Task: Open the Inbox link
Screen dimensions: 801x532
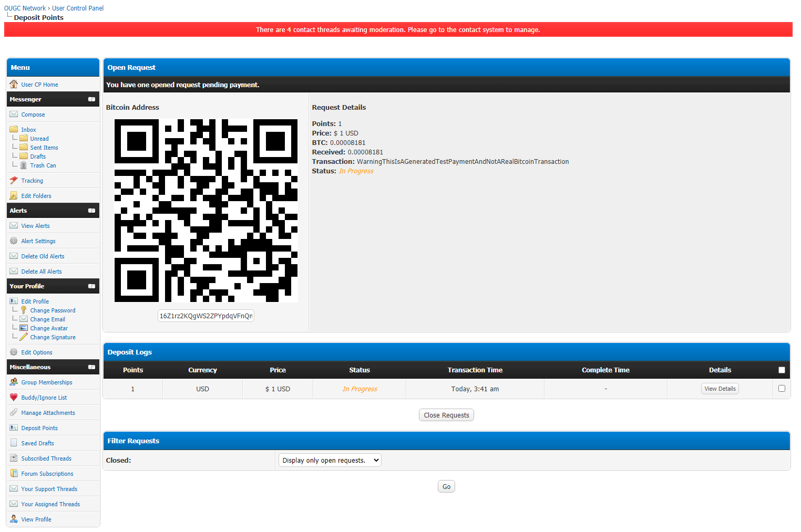Action: click(x=28, y=130)
